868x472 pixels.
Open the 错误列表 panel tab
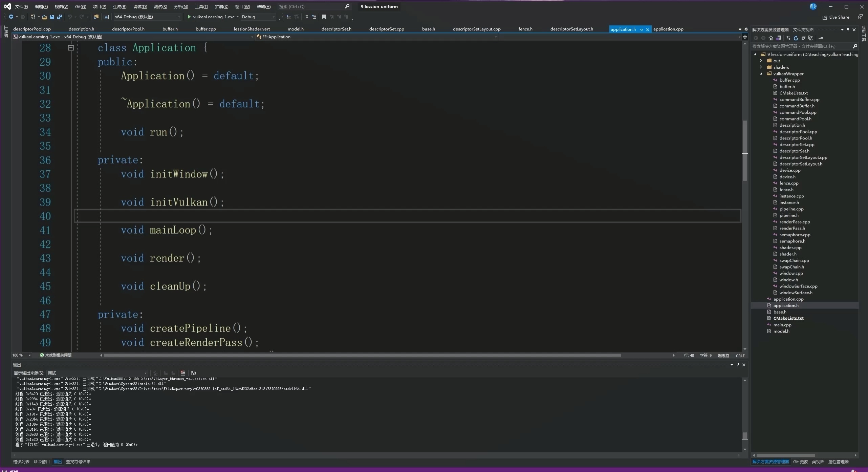(21, 462)
